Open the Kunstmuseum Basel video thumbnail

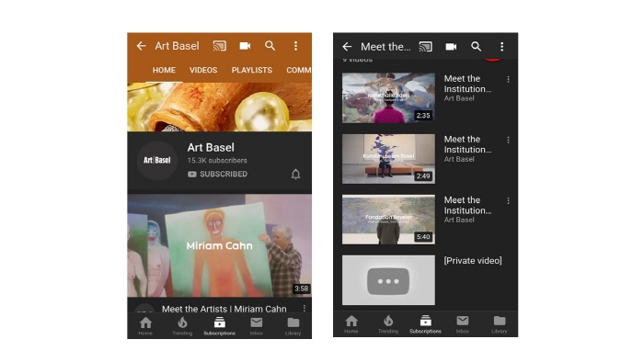[388, 159]
